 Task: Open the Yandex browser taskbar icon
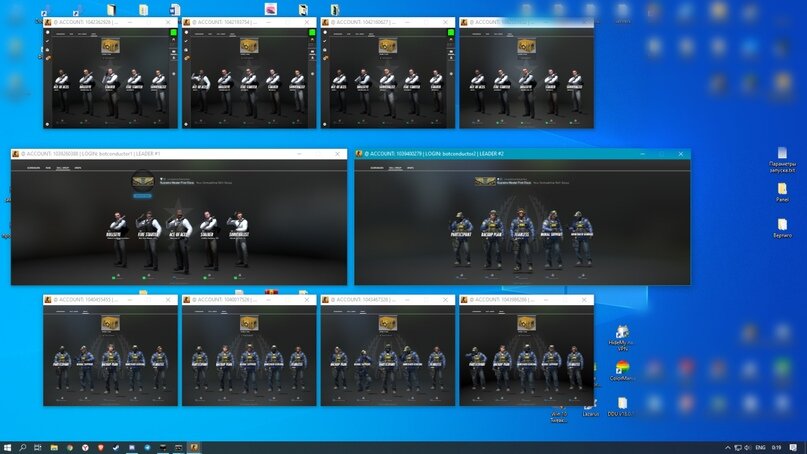(85, 448)
